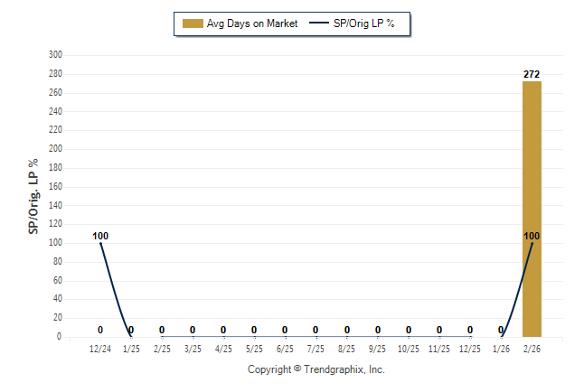Click the 100 data label at 12/24
The height and width of the screenshot is (392, 584).
pyautogui.click(x=100, y=236)
